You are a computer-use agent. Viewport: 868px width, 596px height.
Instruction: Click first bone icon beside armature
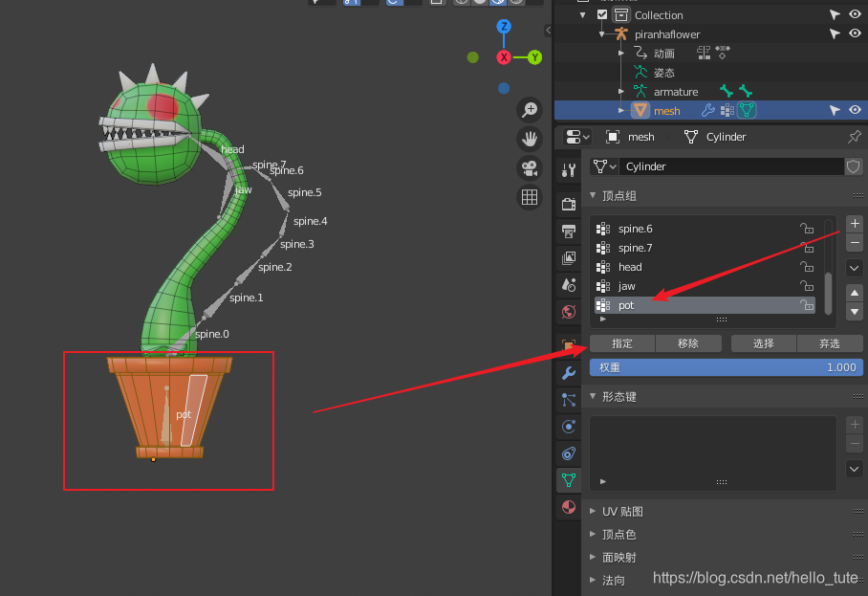[727, 91]
